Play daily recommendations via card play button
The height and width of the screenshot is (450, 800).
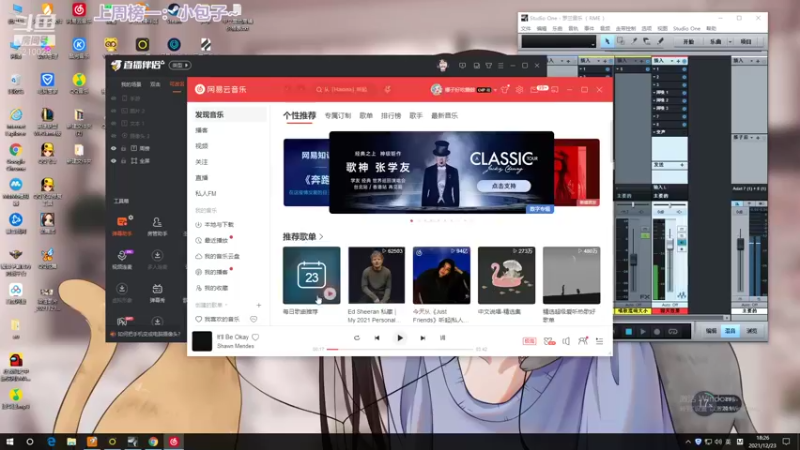click(330, 294)
